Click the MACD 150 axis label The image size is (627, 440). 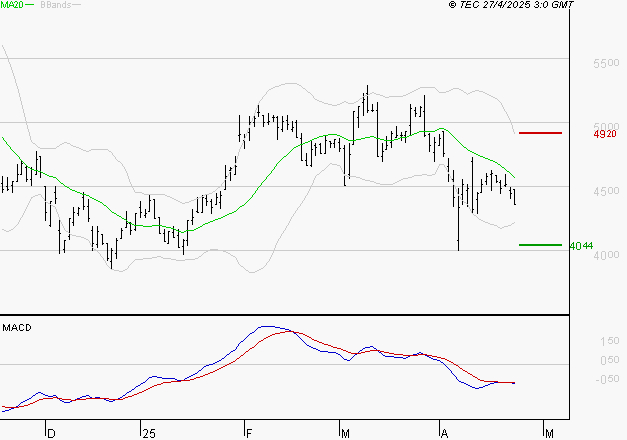609,341
